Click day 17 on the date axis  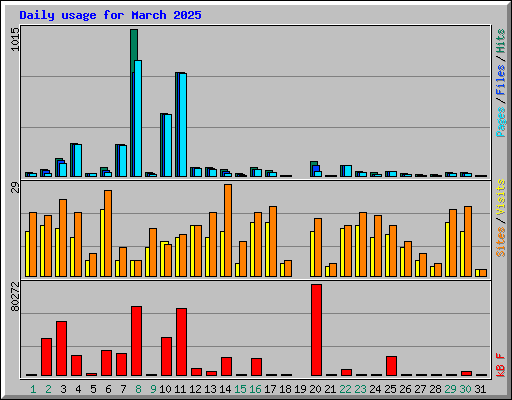pyautogui.click(x=270, y=389)
